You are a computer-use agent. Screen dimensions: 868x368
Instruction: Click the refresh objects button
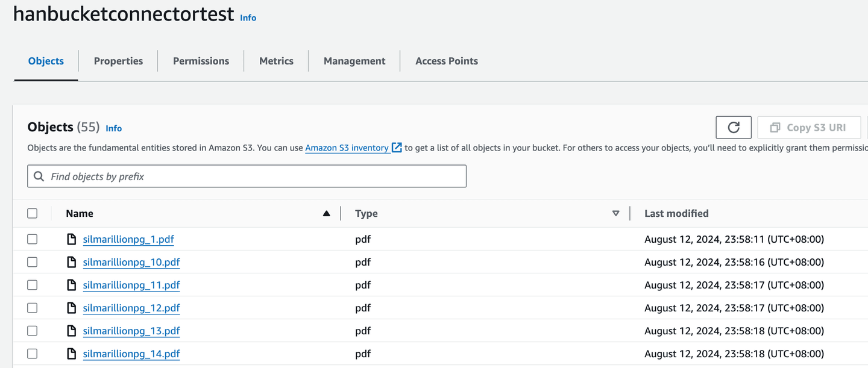[x=733, y=128]
